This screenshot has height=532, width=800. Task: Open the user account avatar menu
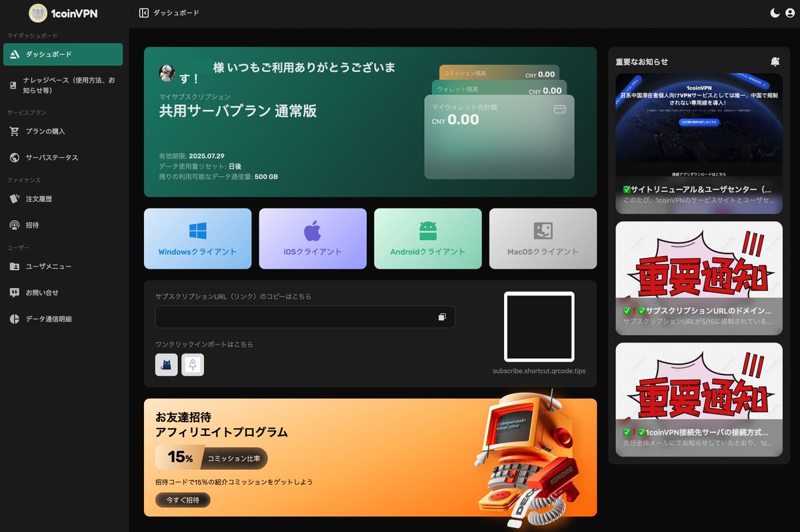(790, 13)
